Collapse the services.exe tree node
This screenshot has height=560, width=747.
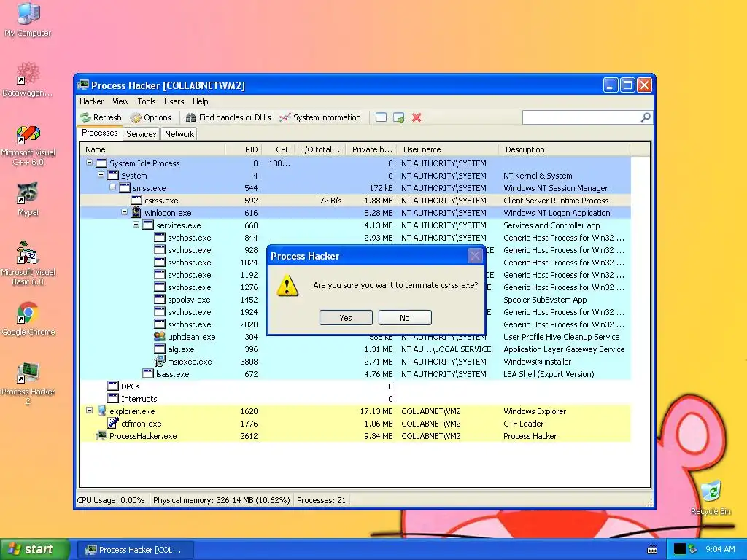tap(136, 225)
